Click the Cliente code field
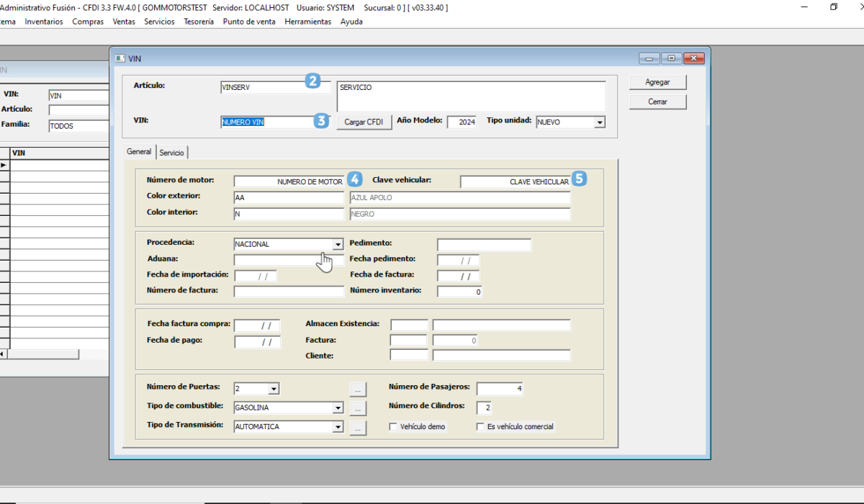 409,356
